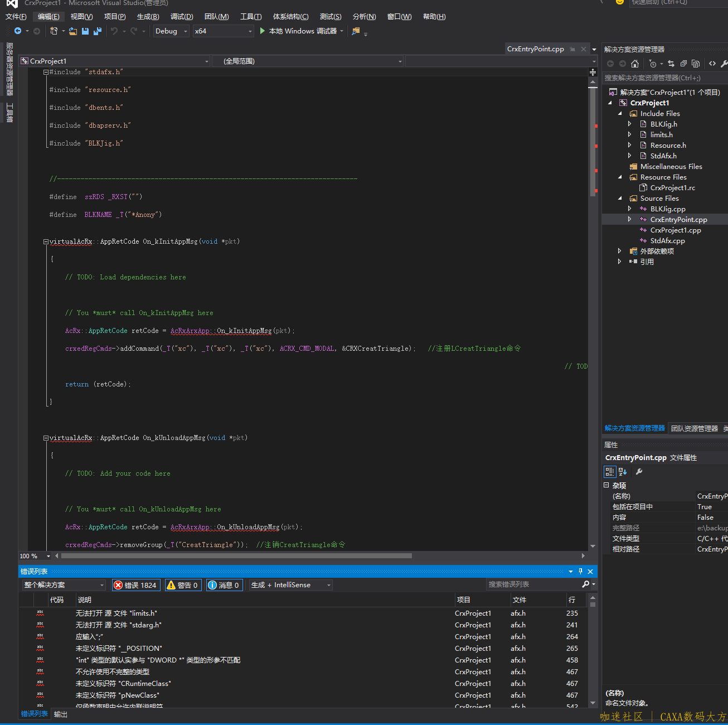Toggle the messages 0 filter
This screenshot has height=725, width=728.
pyautogui.click(x=224, y=585)
